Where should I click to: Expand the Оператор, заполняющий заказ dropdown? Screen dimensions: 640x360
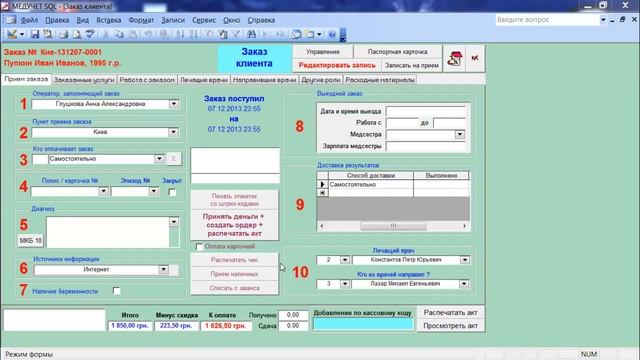(174, 104)
